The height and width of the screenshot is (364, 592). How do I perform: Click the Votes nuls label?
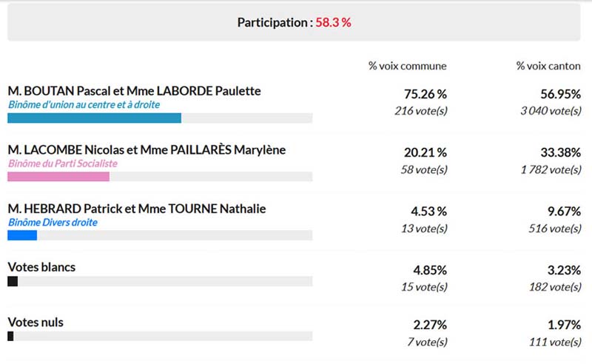36,322
